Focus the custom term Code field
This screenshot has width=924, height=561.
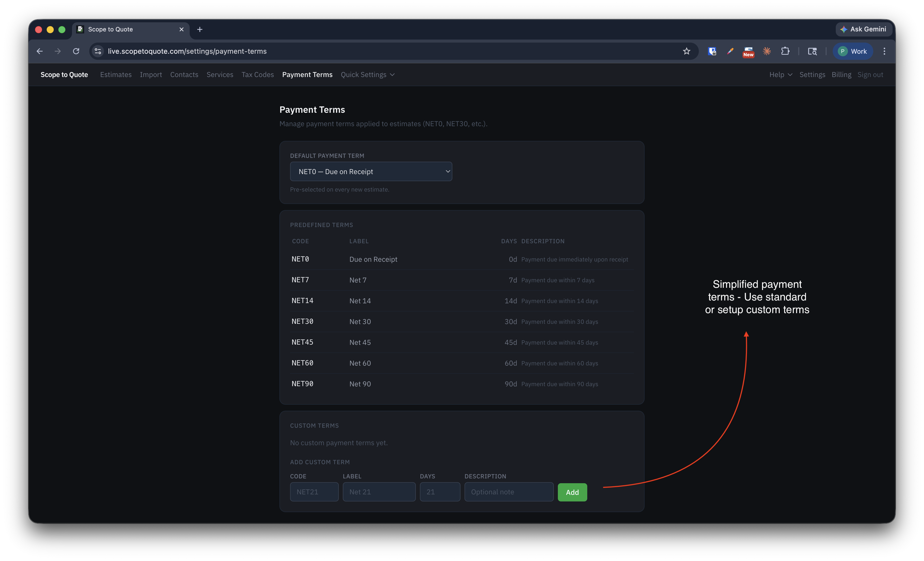(x=314, y=492)
